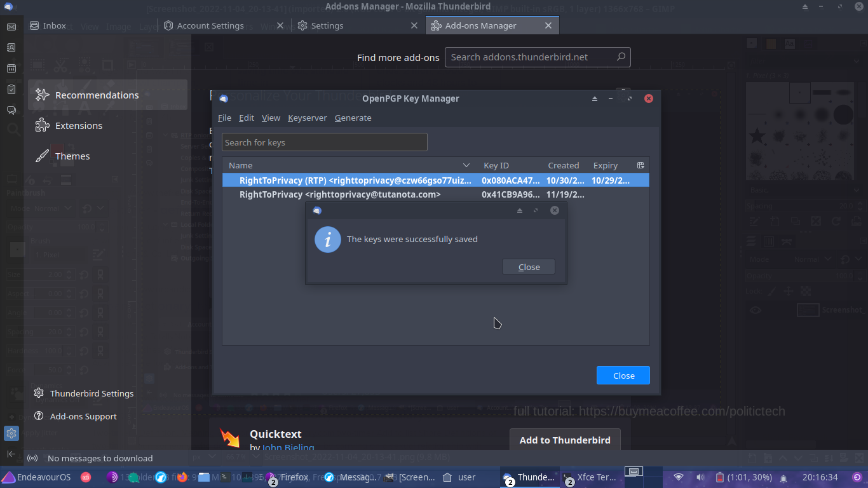868x488 pixels.
Task: Open Extensions in add-ons sidebar
Action: coord(107,125)
